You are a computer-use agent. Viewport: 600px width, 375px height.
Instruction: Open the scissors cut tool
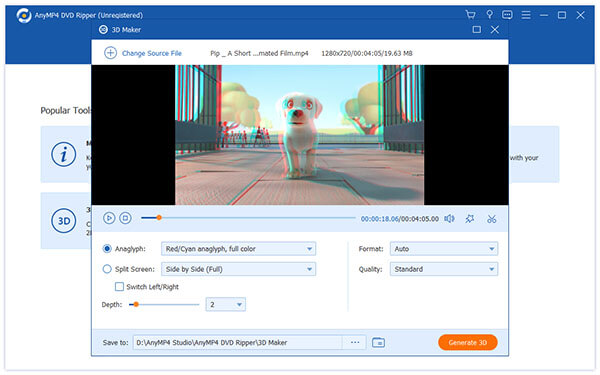(491, 219)
